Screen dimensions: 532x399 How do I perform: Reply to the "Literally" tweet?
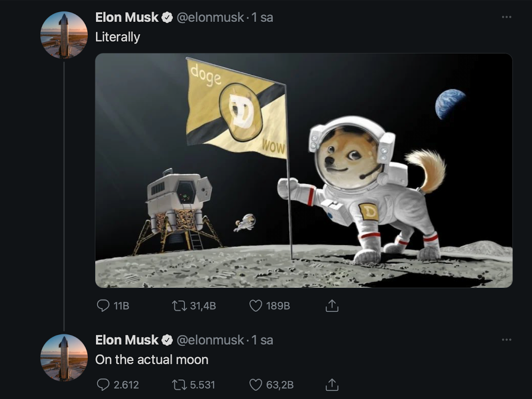[x=103, y=306]
